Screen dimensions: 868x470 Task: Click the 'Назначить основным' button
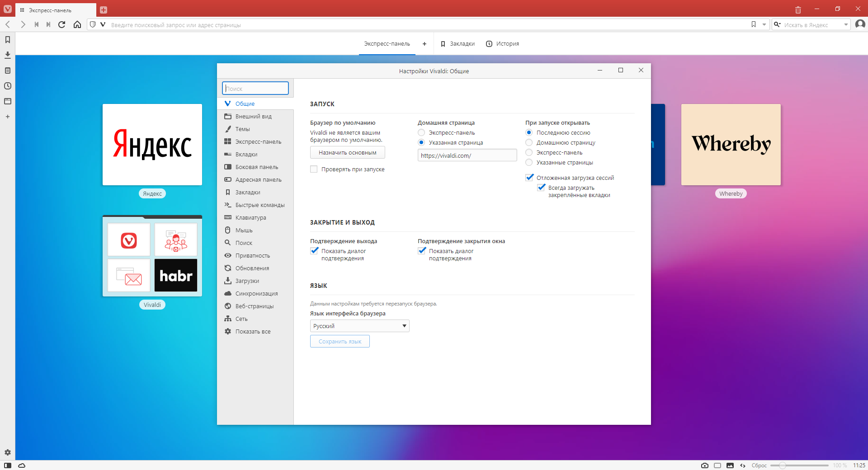(x=347, y=153)
